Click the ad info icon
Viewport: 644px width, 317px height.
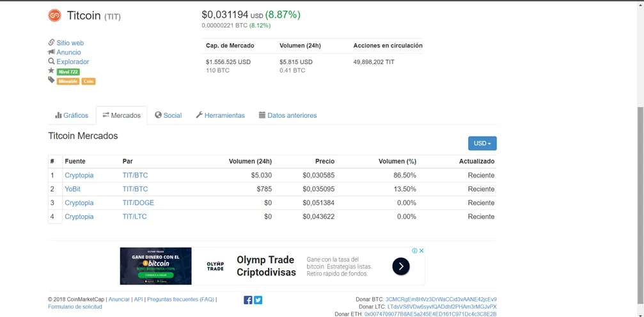tap(415, 250)
